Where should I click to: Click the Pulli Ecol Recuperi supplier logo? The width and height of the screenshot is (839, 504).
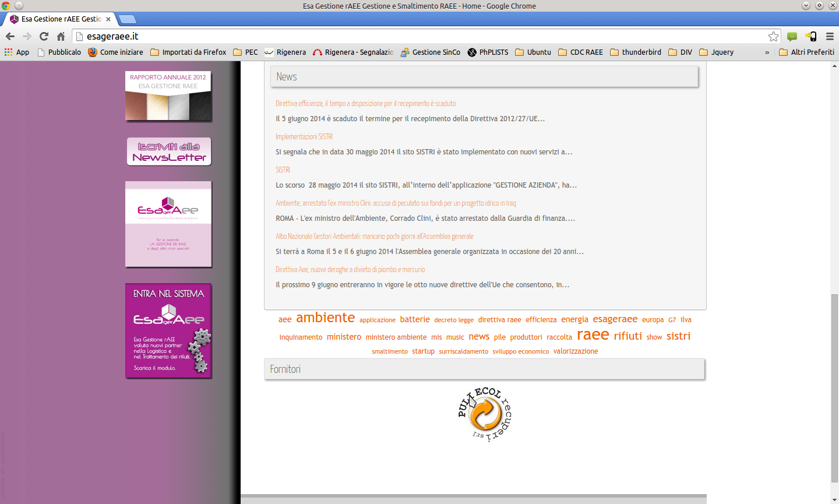click(x=485, y=414)
